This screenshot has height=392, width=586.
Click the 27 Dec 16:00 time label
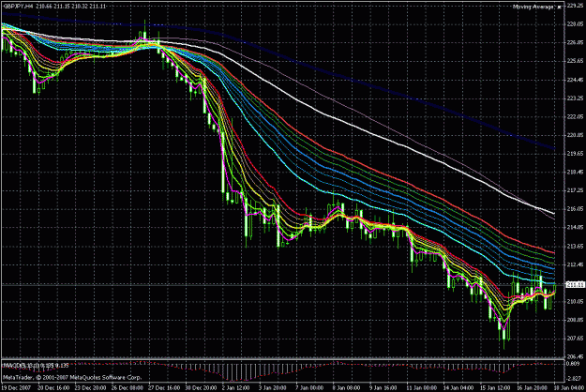click(164, 388)
